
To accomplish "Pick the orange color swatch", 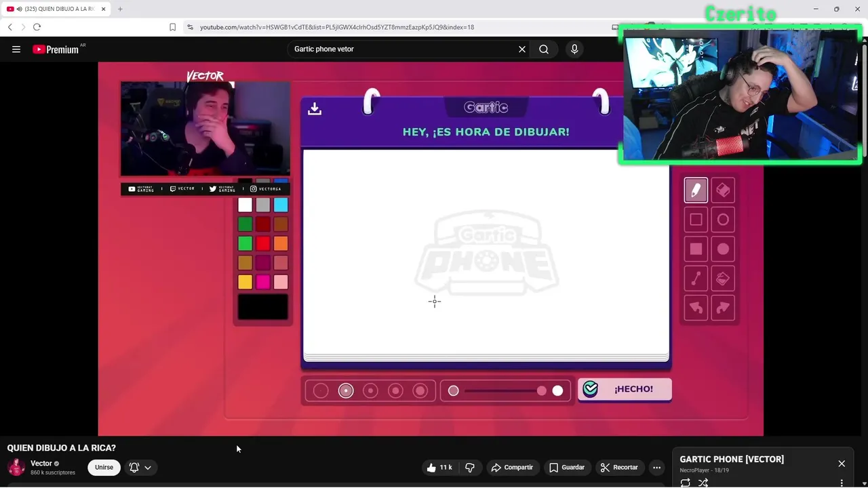I will pyautogui.click(x=281, y=243).
